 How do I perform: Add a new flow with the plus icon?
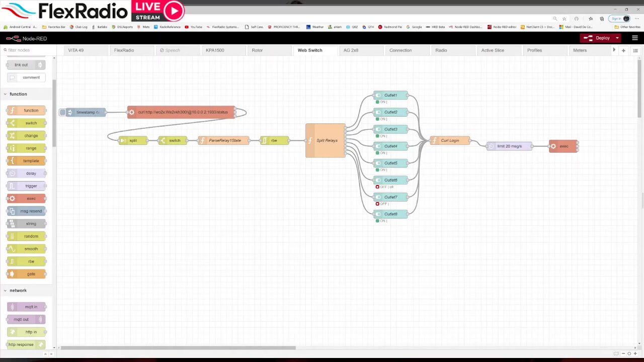click(623, 50)
